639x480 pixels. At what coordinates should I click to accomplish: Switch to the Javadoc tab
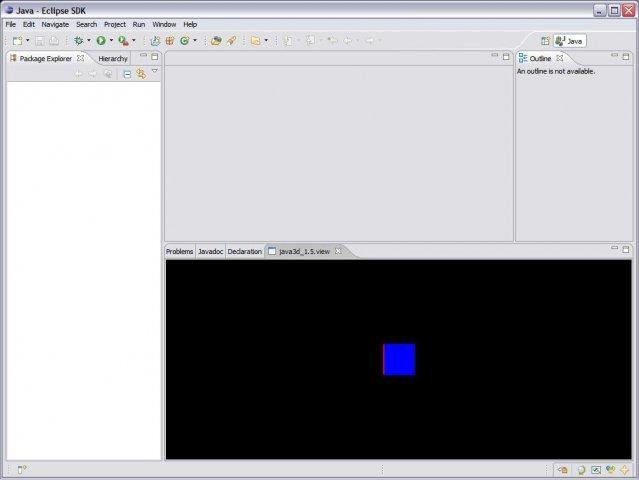click(x=210, y=251)
